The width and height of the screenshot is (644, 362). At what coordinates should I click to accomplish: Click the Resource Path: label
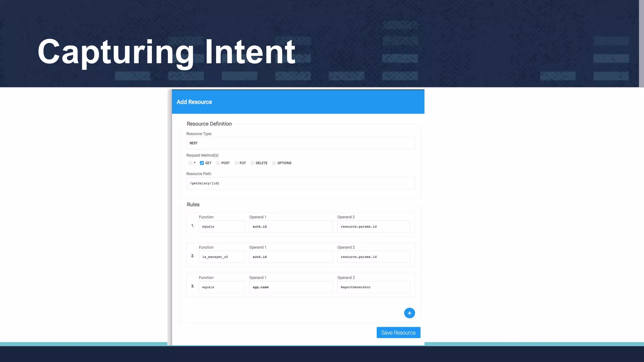click(x=199, y=174)
